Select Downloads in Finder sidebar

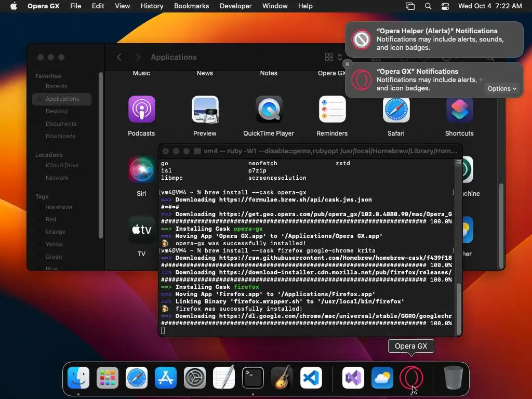pos(62,137)
